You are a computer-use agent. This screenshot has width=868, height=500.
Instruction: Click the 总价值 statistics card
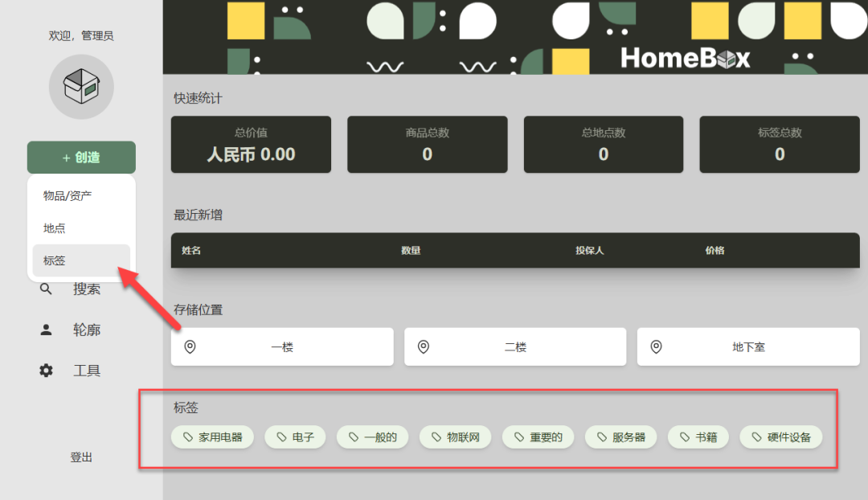pos(251,145)
